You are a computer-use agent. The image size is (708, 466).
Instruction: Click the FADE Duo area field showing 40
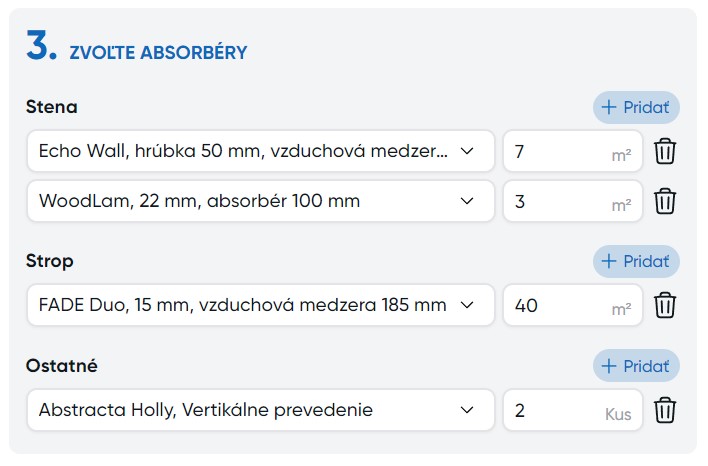click(x=555, y=305)
